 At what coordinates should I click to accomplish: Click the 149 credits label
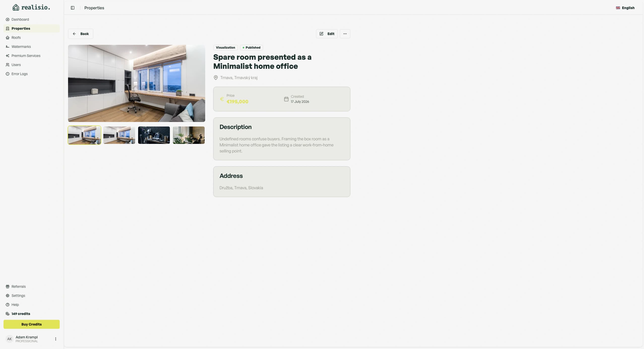tap(21, 314)
